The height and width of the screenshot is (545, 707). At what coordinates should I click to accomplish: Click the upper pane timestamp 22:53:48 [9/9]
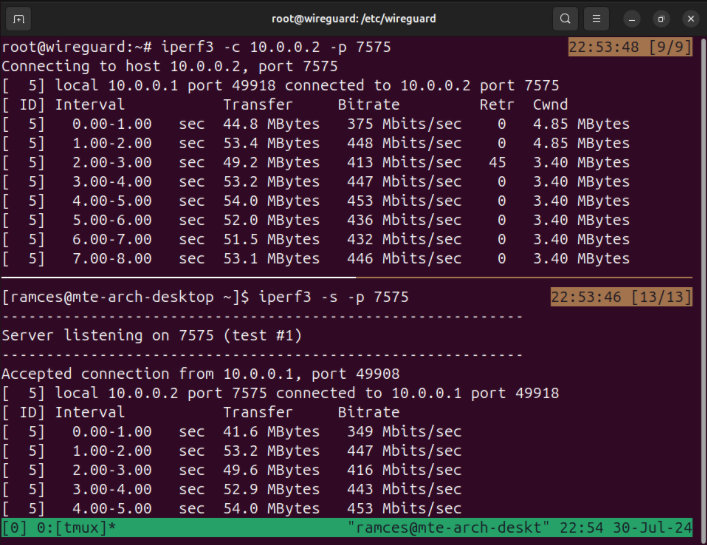coord(630,47)
